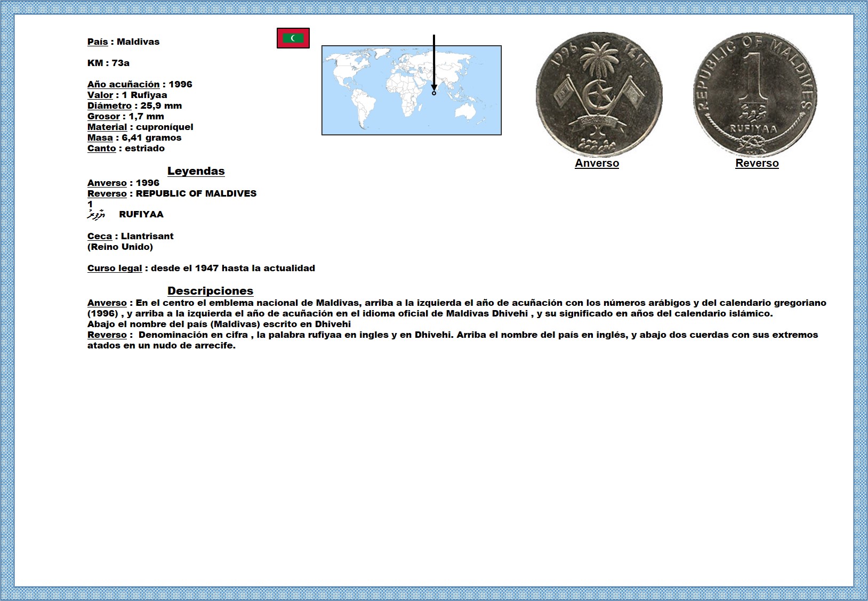Click the 'Ceca' label
868x601 pixels.
click(100, 236)
